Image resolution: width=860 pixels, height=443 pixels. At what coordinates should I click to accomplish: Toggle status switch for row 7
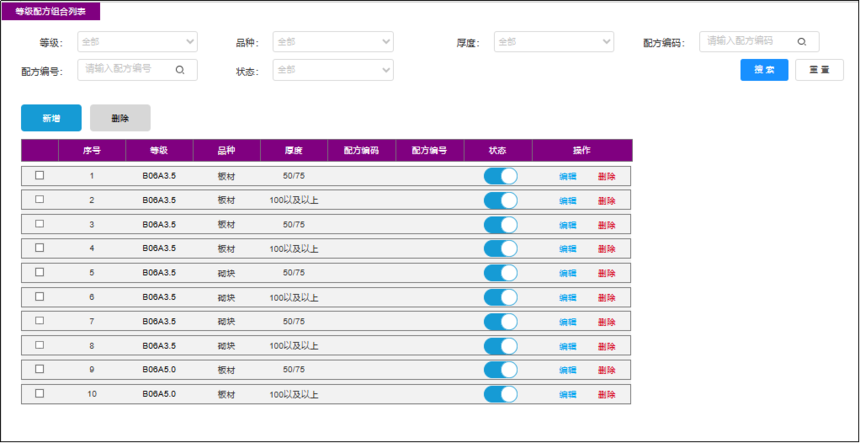click(500, 321)
